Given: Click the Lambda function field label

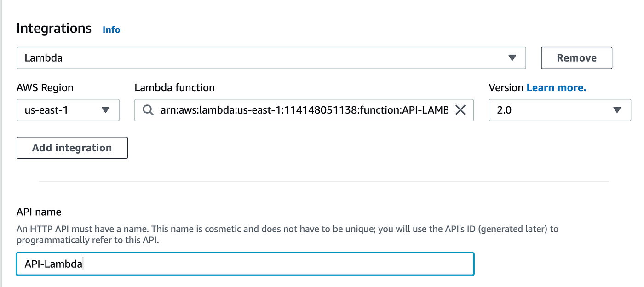Looking at the screenshot, I should coord(174,87).
